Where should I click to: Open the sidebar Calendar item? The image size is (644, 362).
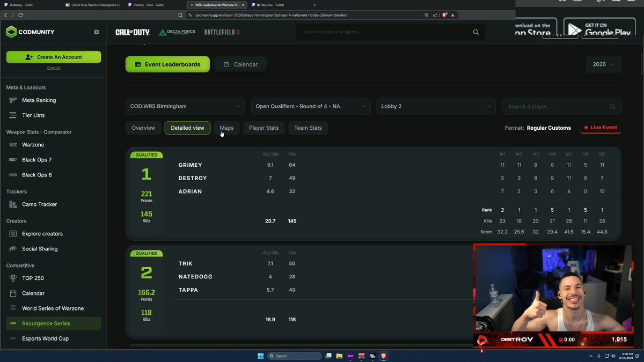point(33,293)
